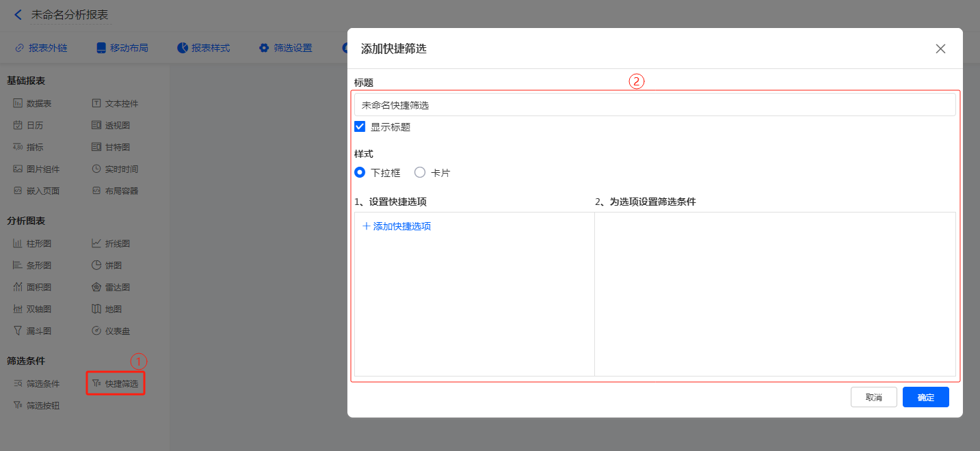Click the 快捷筛选 quick filter item

point(116,383)
